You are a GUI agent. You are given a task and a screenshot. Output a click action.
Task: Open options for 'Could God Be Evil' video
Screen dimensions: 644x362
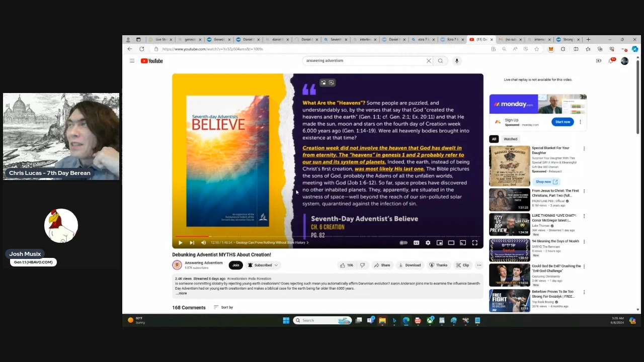pyautogui.click(x=584, y=266)
